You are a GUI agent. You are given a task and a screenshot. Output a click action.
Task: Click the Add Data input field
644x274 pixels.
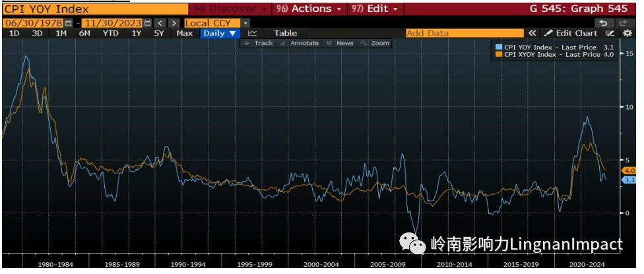[465, 33]
